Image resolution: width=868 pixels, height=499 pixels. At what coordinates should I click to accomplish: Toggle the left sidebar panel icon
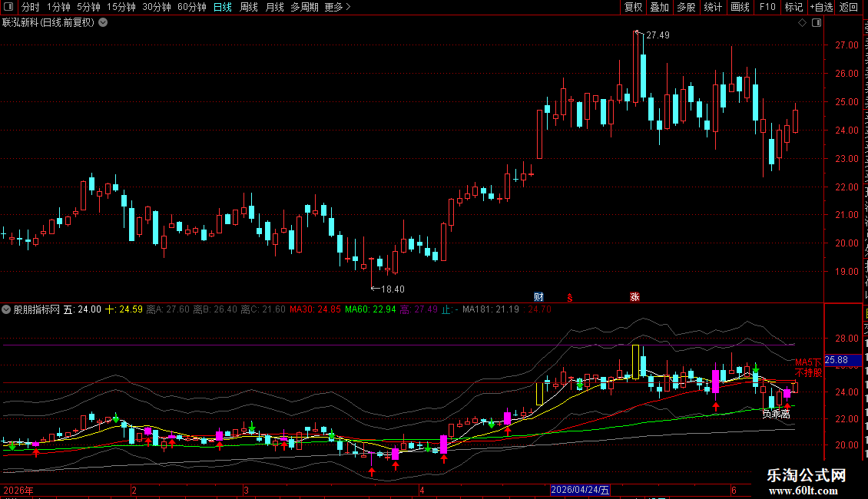(x=8, y=7)
